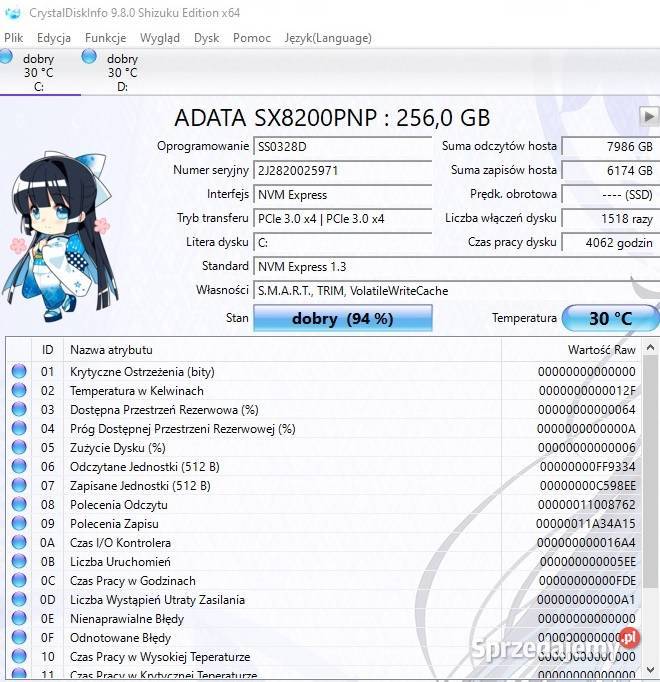
Task: Click the Interfejs field NVM Express
Action: click(342, 194)
